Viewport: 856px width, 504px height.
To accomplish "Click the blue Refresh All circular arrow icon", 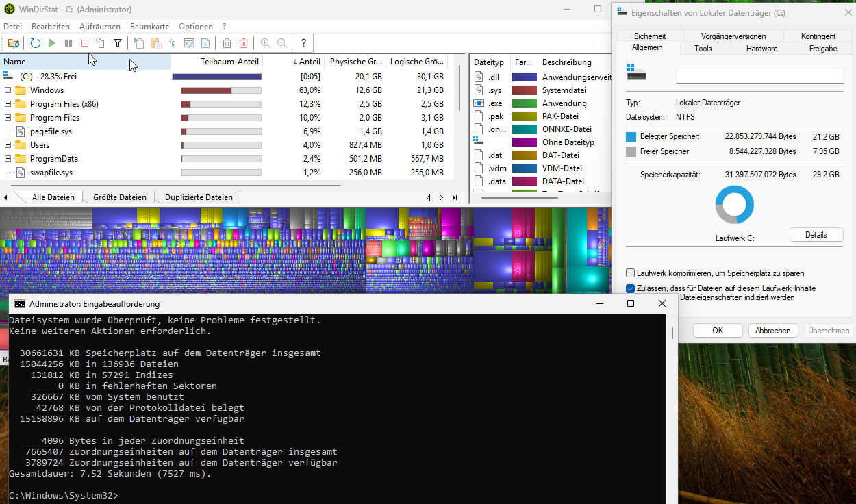I will tap(36, 43).
